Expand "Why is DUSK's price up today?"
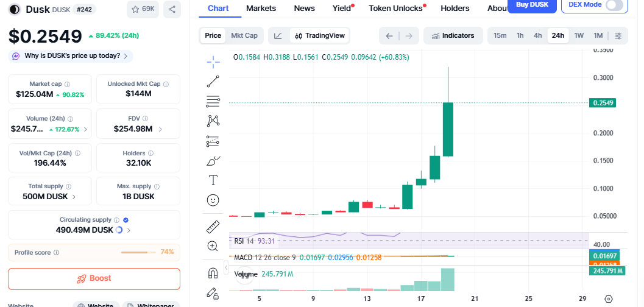Viewport: 644px width, 307px height. pos(72,56)
